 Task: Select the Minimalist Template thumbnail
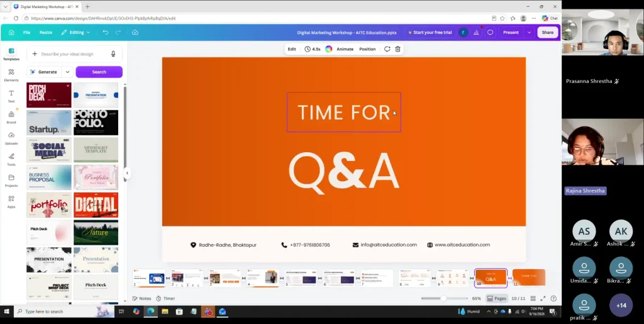[96, 150]
